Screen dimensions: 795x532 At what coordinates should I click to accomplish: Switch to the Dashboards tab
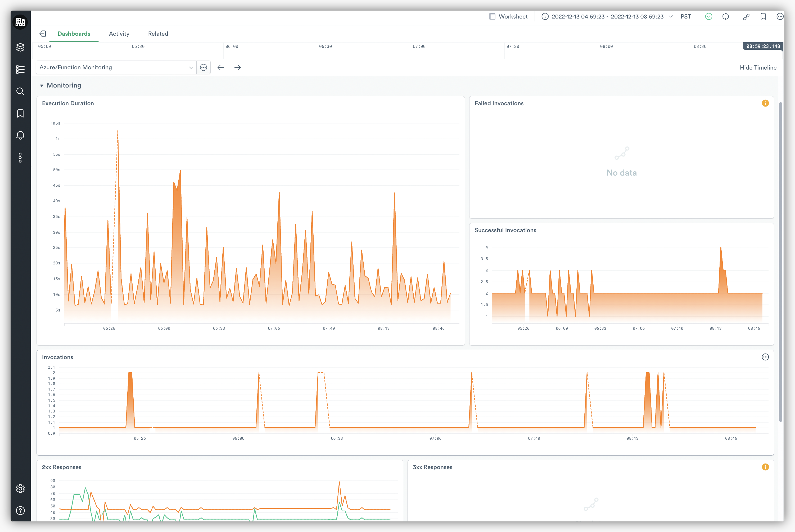coord(74,34)
